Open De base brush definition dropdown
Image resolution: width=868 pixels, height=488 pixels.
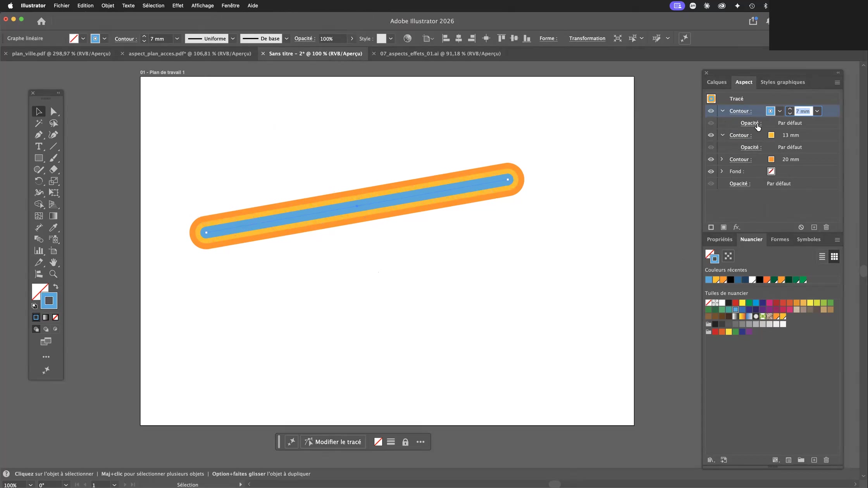[x=287, y=38]
